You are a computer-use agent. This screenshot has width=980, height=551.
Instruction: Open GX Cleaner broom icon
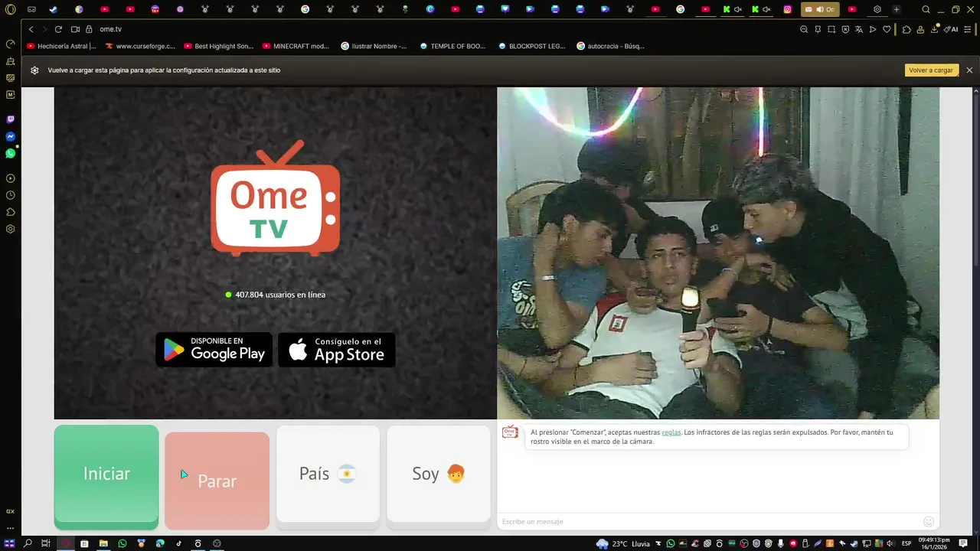tap(10, 60)
